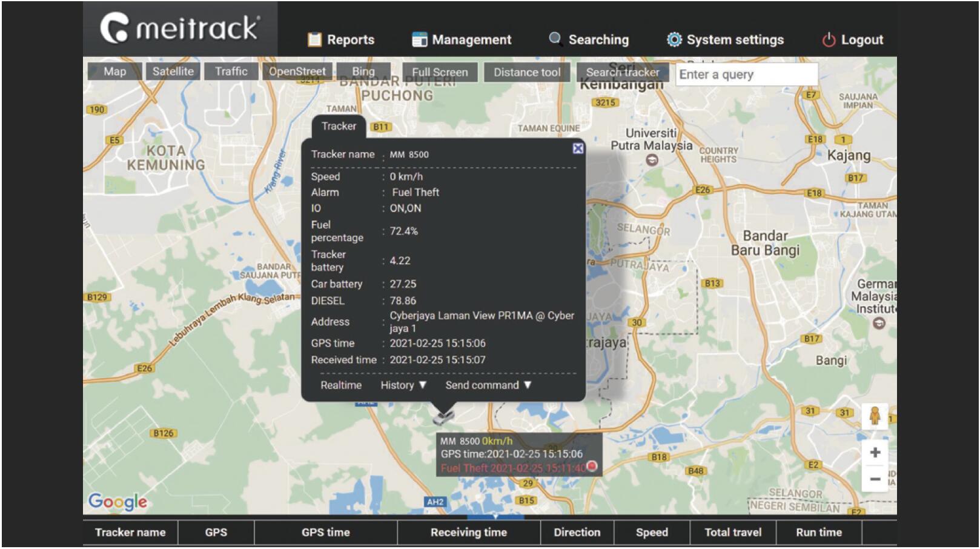This screenshot has height=549, width=980.
Task: Click the Run time column header
Action: point(819,533)
